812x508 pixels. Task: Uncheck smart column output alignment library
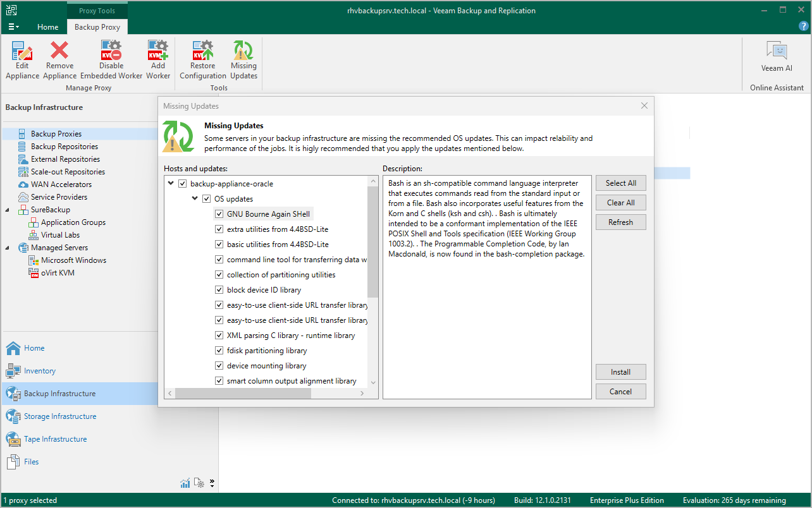(219, 381)
